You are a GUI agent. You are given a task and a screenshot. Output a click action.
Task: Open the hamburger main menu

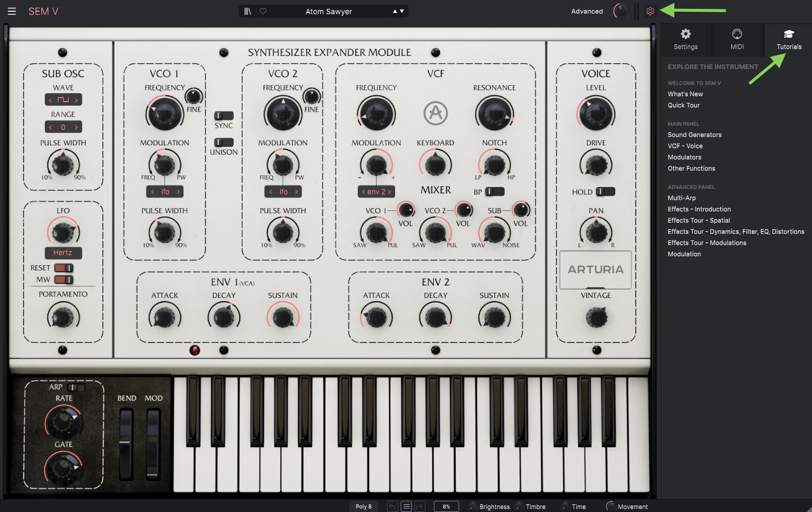pyautogui.click(x=12, y=11)
